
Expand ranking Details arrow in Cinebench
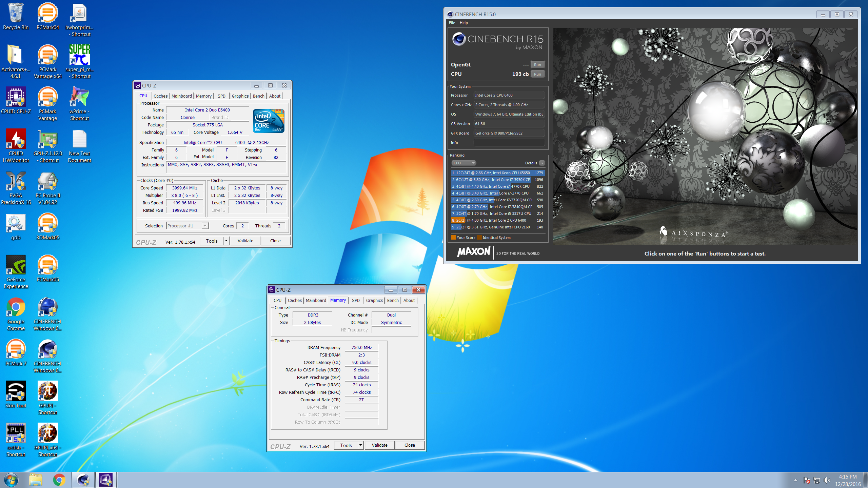[x=542, y=163]
